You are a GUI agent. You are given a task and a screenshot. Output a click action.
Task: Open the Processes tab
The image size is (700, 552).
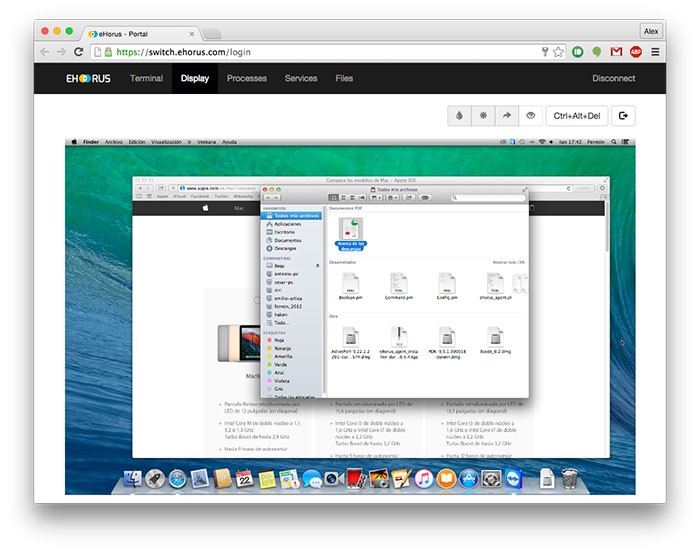click(246, 78)
